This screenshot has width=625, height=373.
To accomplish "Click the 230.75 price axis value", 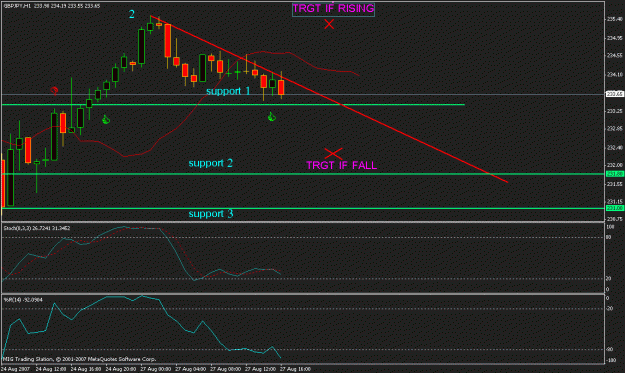I will pos(615,219).
